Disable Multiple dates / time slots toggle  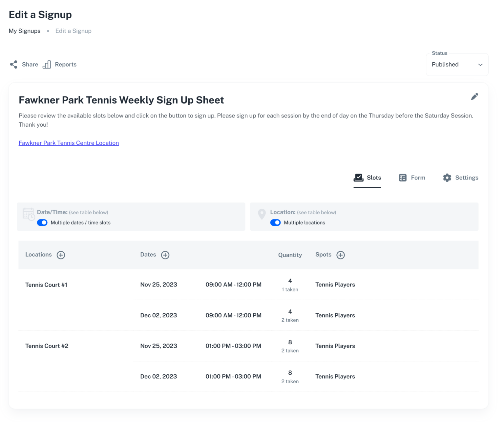[x=42, y=222]
